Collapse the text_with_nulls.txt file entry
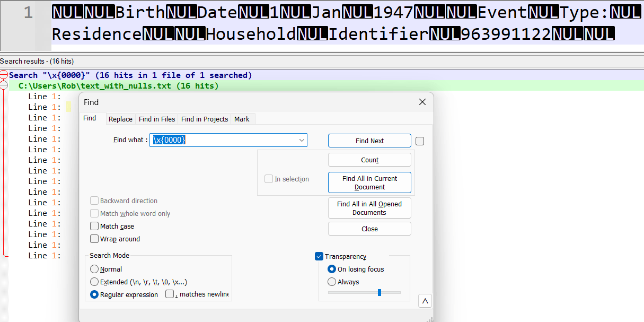This screenshot has width=644, height=322. pyautogui.click(x=4, y=85)
